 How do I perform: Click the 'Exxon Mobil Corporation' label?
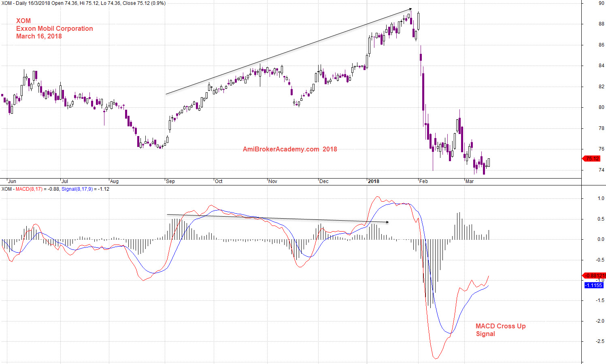click(55, 29)
